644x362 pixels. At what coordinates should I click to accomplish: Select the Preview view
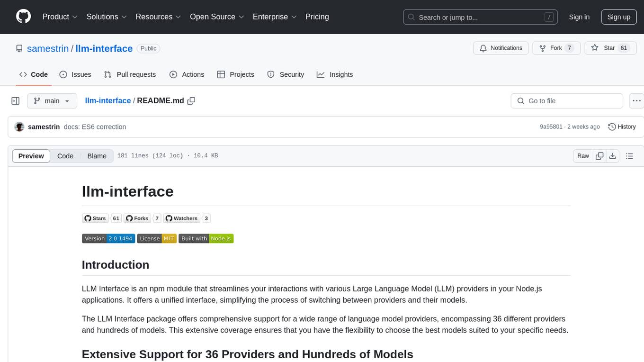(x=31, y=156)
